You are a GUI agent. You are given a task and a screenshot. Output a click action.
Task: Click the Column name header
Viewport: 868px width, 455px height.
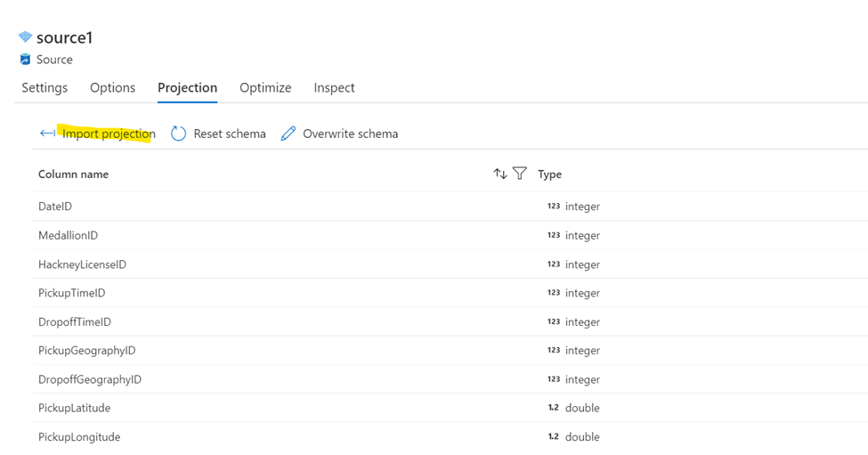(73, 174)
